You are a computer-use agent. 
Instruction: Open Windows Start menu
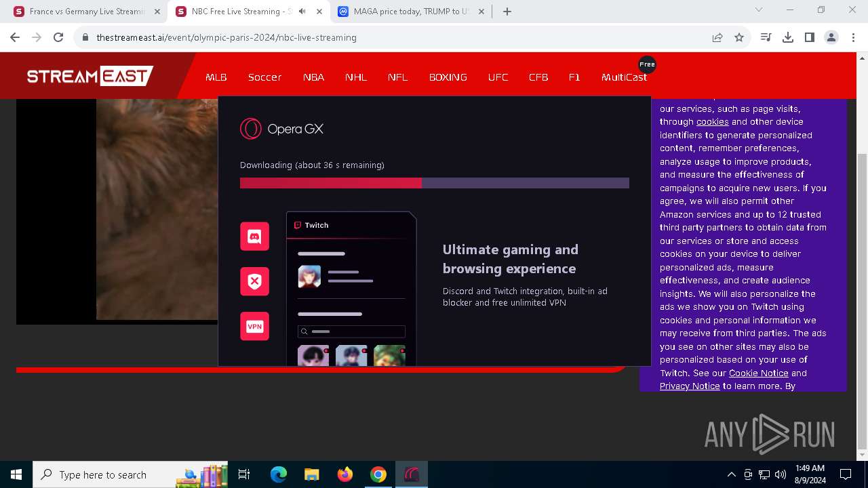pos(16,474)
